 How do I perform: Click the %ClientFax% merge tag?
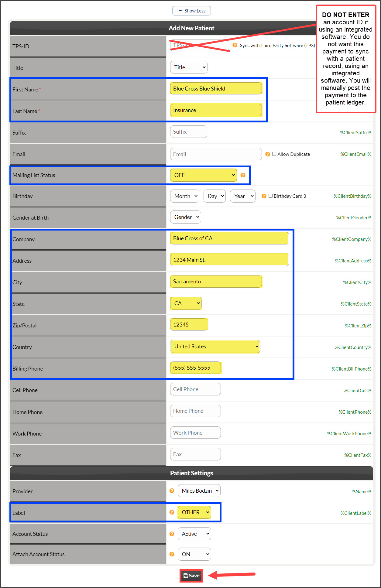click(x=358, y=455)
